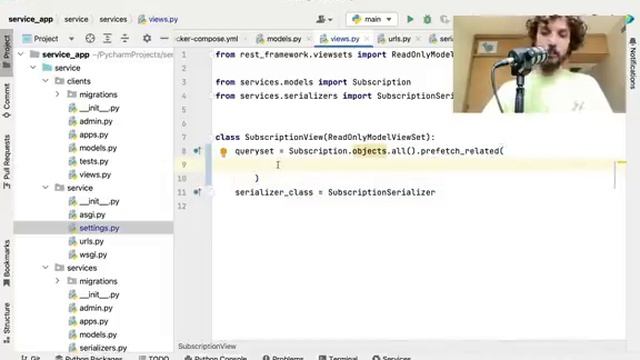
Task: Open the TODO tool window
Action: pos(154,358)
